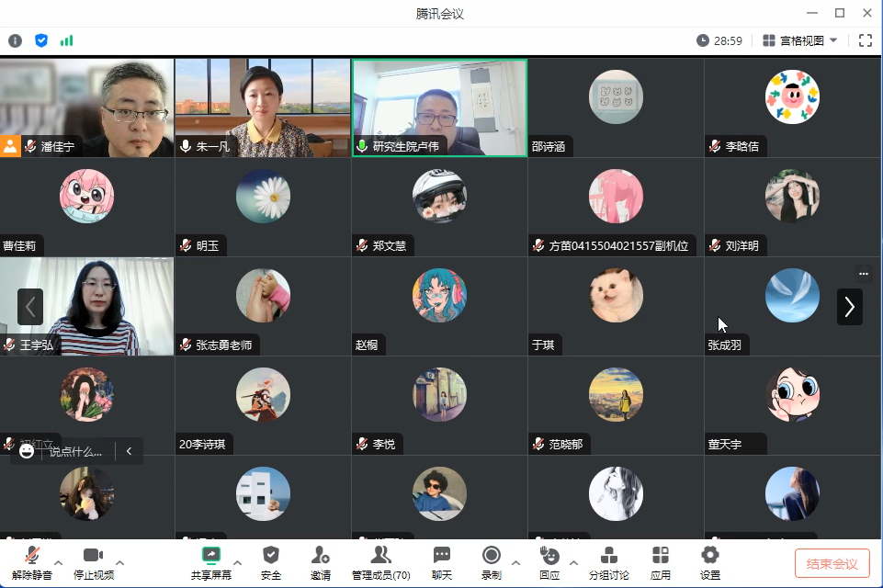
Task: Open the 共享屏幕 screen share icon
Action: pos(210,556)
